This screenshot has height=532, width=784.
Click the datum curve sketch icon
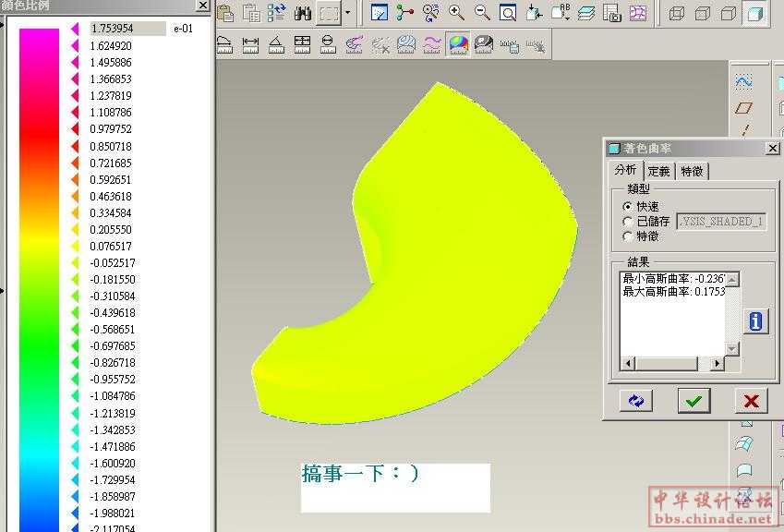click(x=744, y=81)
